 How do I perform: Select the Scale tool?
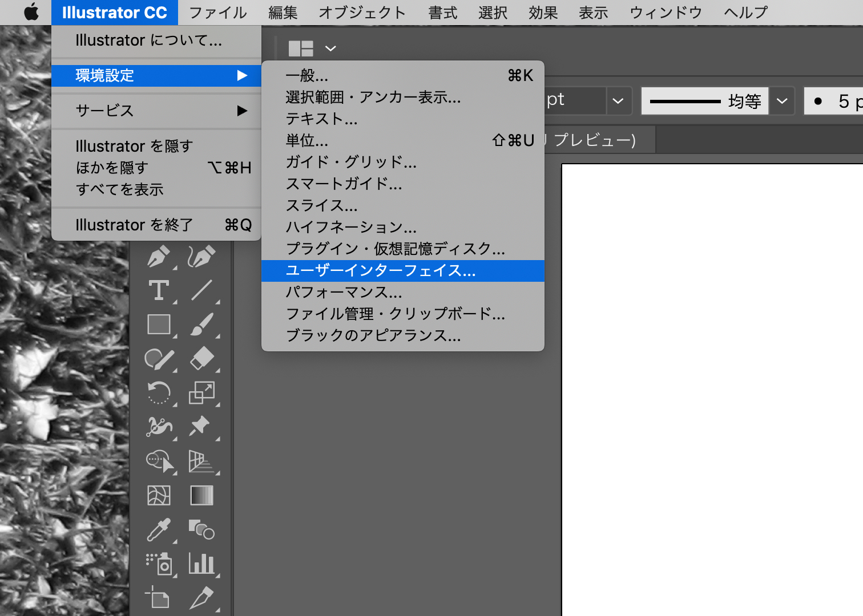(x=201, y=393)
